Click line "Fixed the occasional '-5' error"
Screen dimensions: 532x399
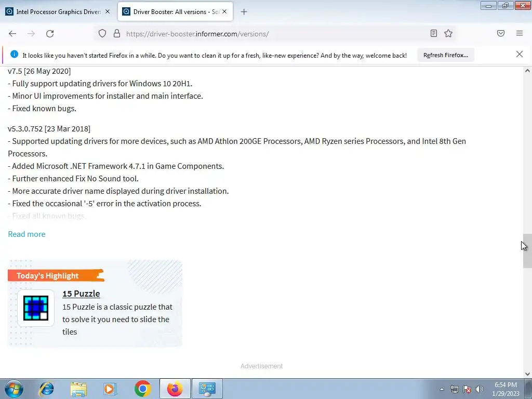point(104,204)
